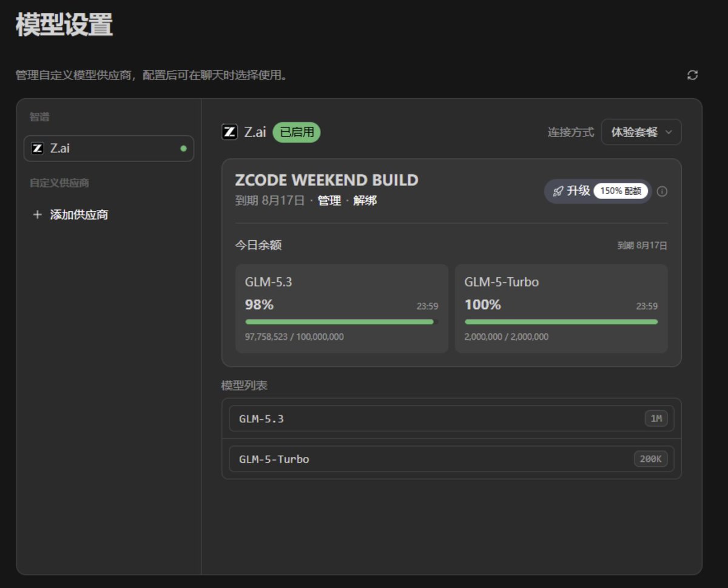Click the 今日余额 heading
The image size is (728, 588).
[258, 245]
